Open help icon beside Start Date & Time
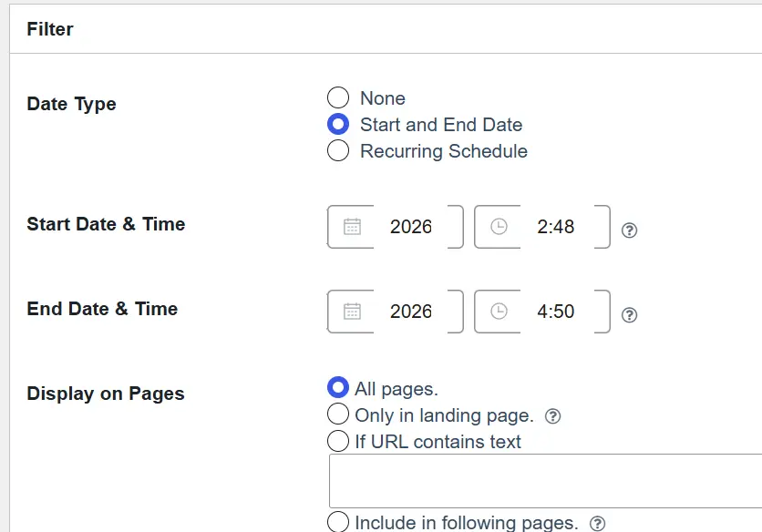The height and width of the screenshot is (532, 762). [x=629, y=230]
